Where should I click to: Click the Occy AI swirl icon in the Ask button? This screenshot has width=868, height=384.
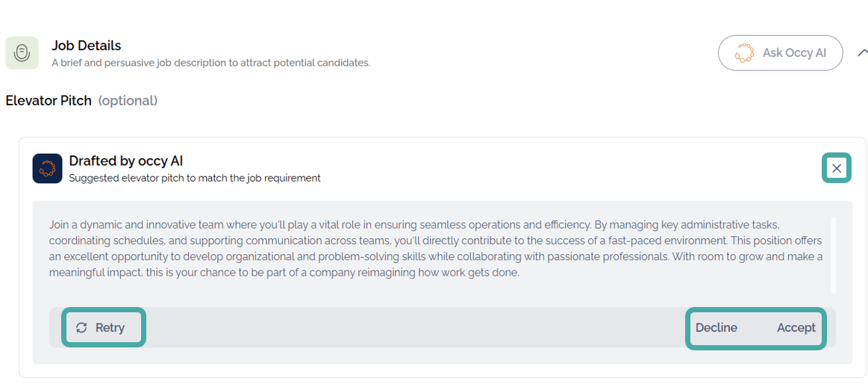(x=743, y=53)
